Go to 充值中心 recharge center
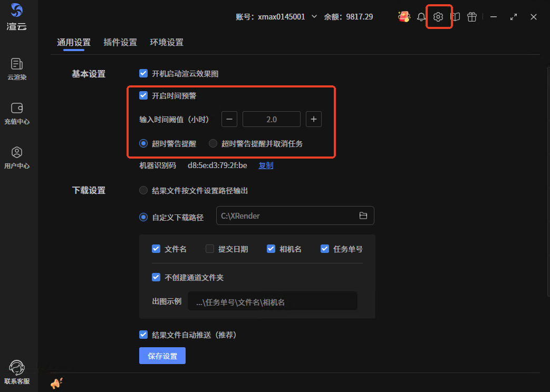 17,113
